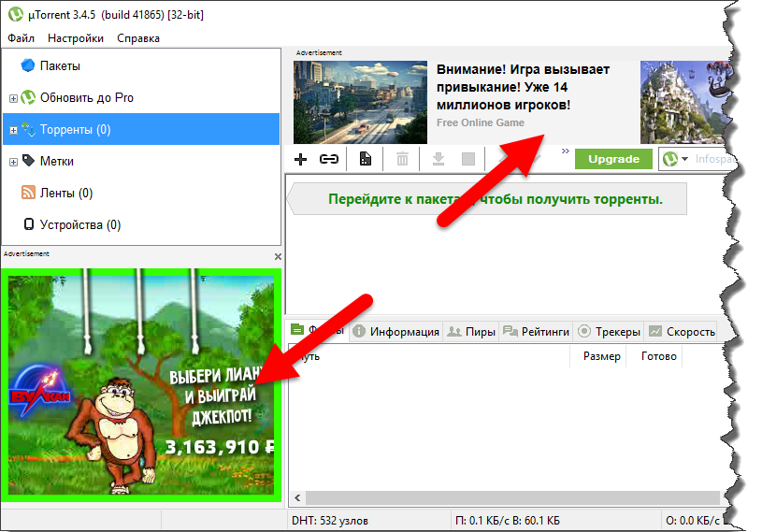Viewport: 762px width, 532px height.
Task: Expand the Метки tree node
Action: click(13, 163)
